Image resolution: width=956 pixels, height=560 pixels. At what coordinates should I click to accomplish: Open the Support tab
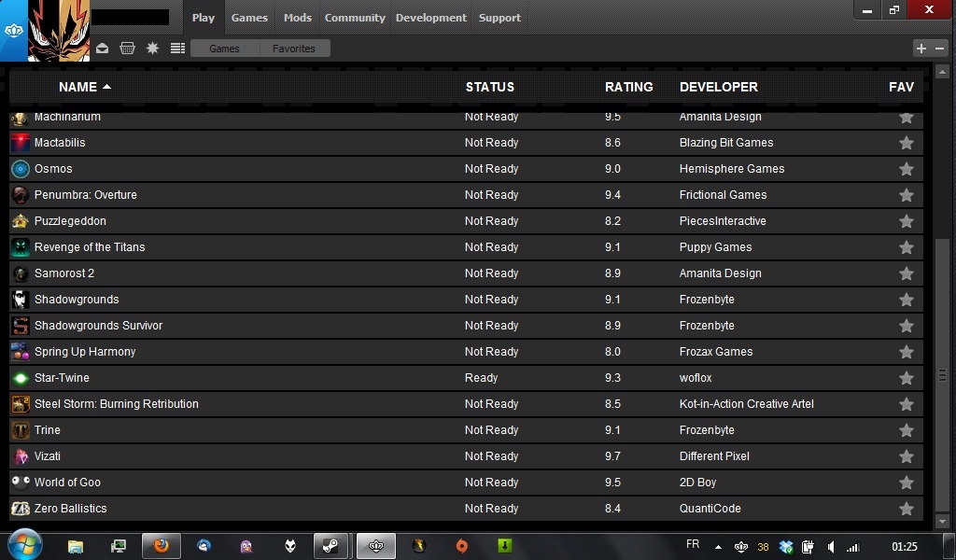point(499,18)
